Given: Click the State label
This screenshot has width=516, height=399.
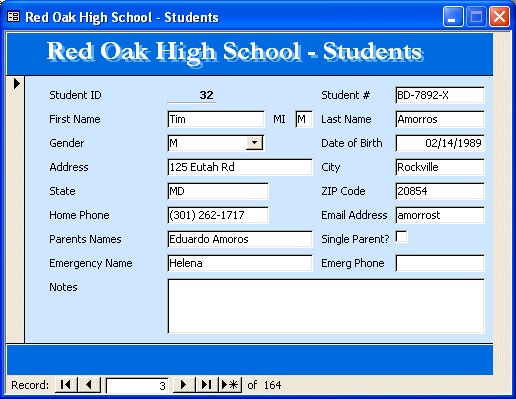Looking at the screenshot, I should tap(62, 191).
